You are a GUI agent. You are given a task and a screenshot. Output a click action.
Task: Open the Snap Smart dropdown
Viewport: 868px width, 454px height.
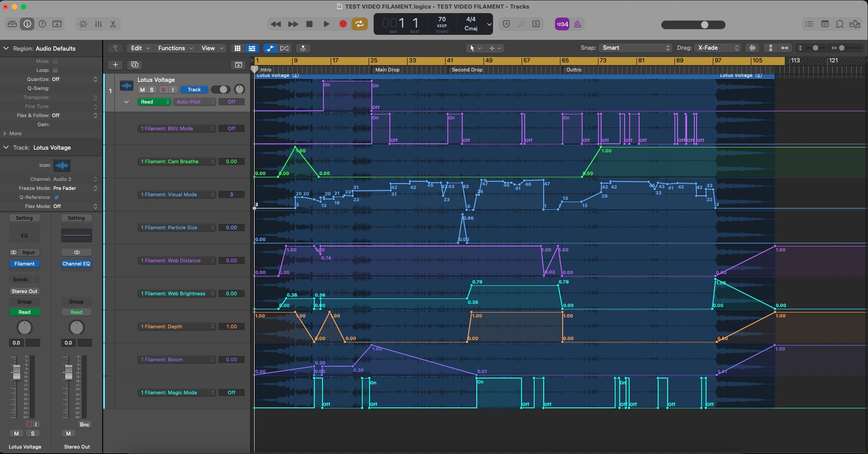pos(636,48)
